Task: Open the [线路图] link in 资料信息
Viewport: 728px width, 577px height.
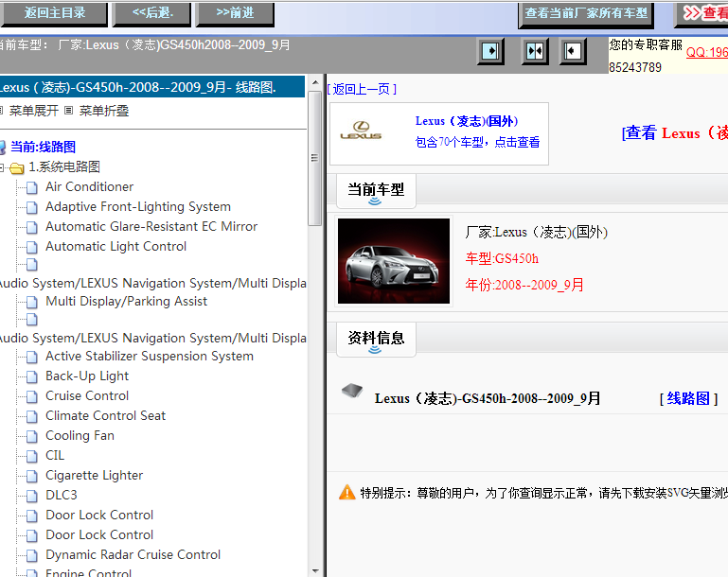Action: tap(688, 398)
